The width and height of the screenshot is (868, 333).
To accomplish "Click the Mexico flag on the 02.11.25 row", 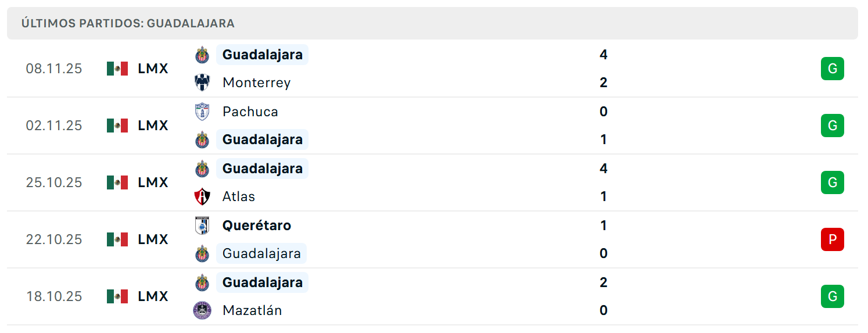I will click(117, 126).
